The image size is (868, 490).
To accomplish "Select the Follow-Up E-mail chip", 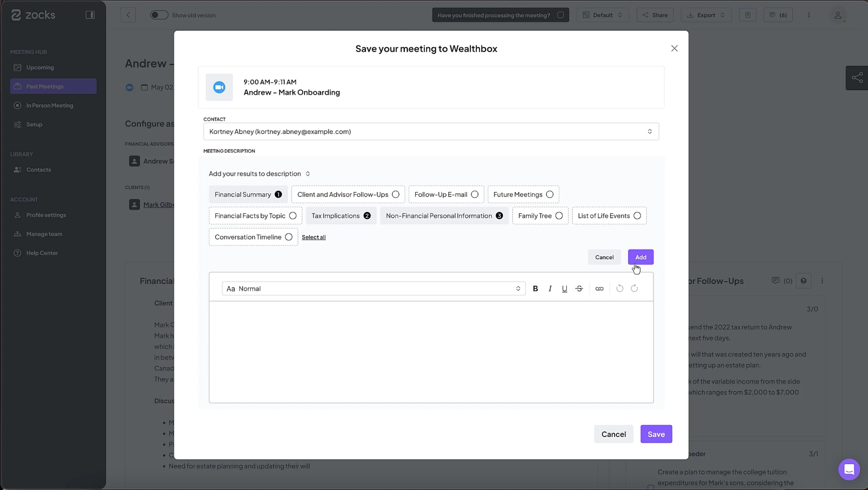I will (446, 194).
